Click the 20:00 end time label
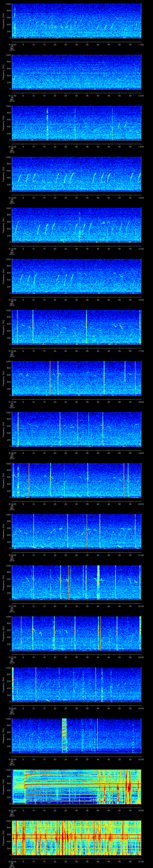The height and width of the screenshot is (868, 153). [141, 504]
